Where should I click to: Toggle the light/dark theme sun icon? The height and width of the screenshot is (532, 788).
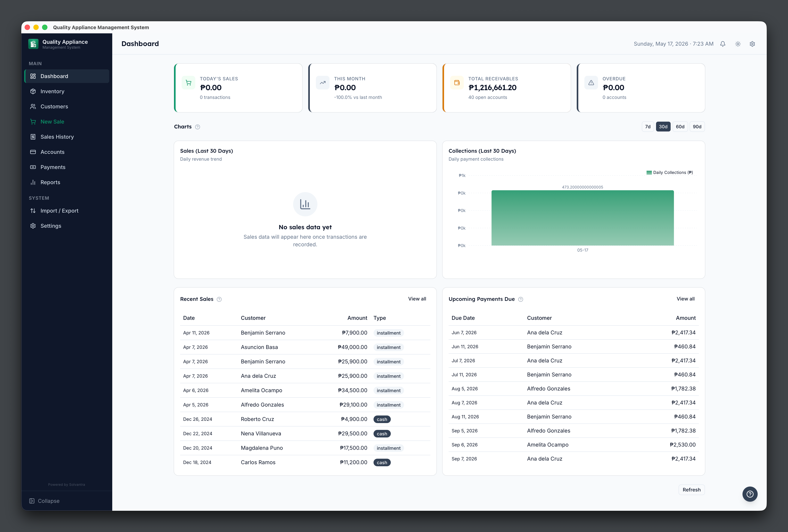(x=738, y=44)
